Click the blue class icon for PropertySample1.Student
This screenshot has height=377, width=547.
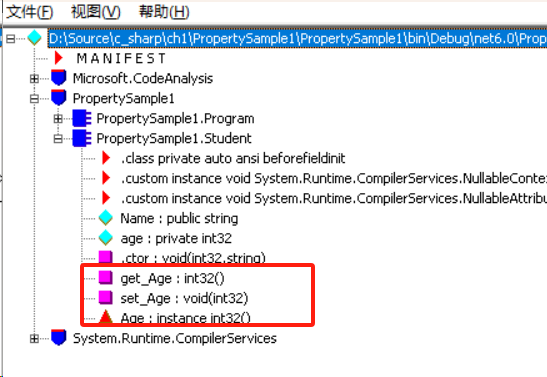pyautogui.click(x=82, y=138)
